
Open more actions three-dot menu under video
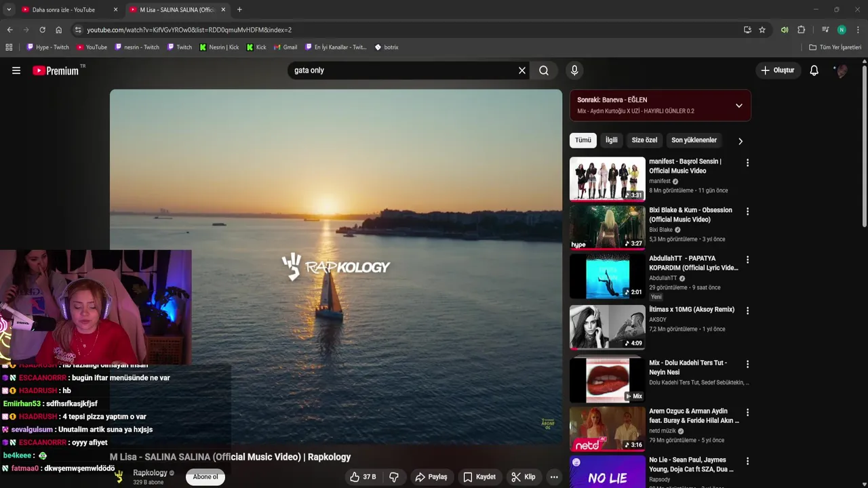(554, 477)
